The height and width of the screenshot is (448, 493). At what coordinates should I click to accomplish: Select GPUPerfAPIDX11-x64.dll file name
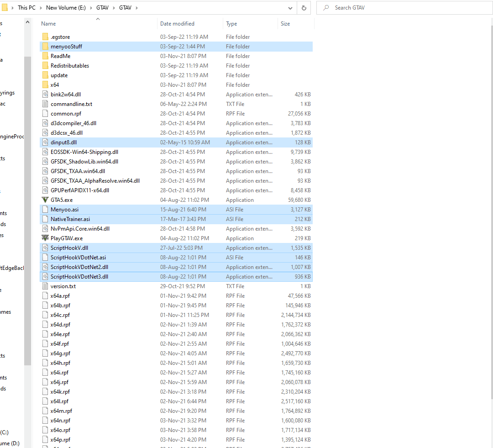coord(80,190)
